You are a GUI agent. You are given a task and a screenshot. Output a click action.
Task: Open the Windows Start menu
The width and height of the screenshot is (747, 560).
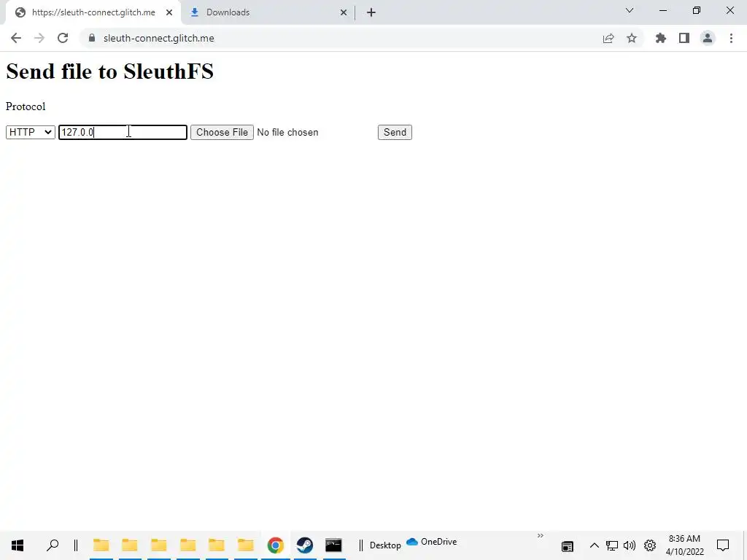18,545
